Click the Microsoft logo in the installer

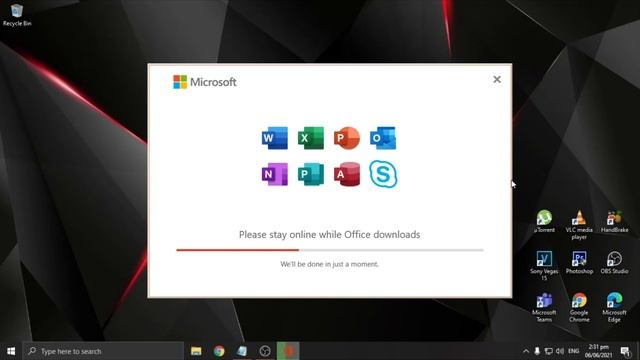(x=204, y=82)
